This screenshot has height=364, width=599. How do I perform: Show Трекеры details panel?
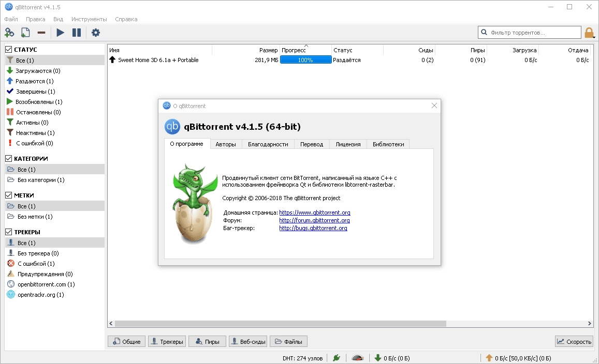pyautogui.click(x=167, y=341)
